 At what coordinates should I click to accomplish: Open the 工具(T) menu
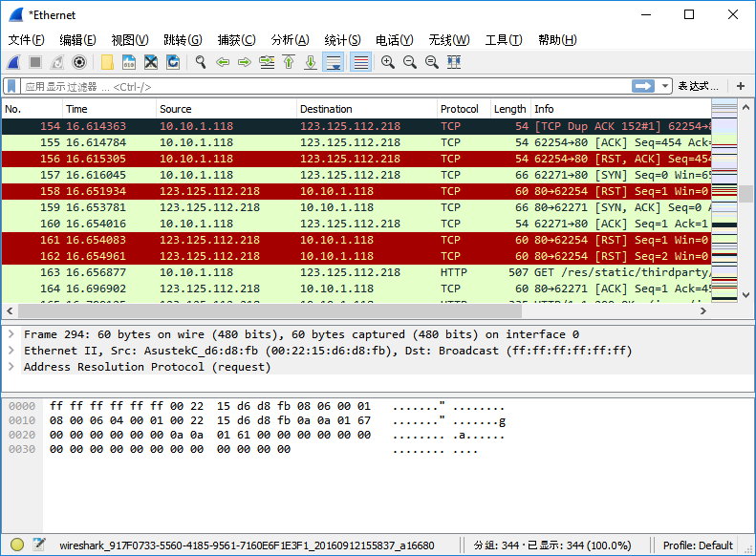pyautogui.click(x=504, y=40)
